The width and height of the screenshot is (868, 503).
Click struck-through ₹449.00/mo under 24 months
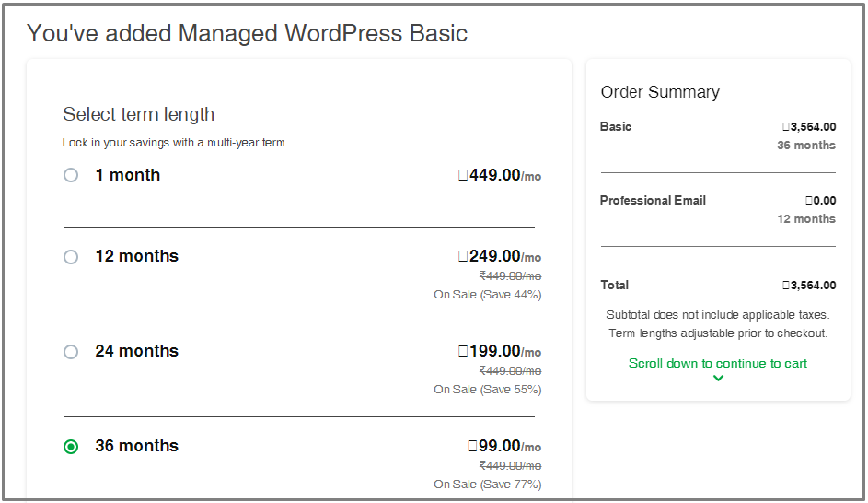click(510, 370)
